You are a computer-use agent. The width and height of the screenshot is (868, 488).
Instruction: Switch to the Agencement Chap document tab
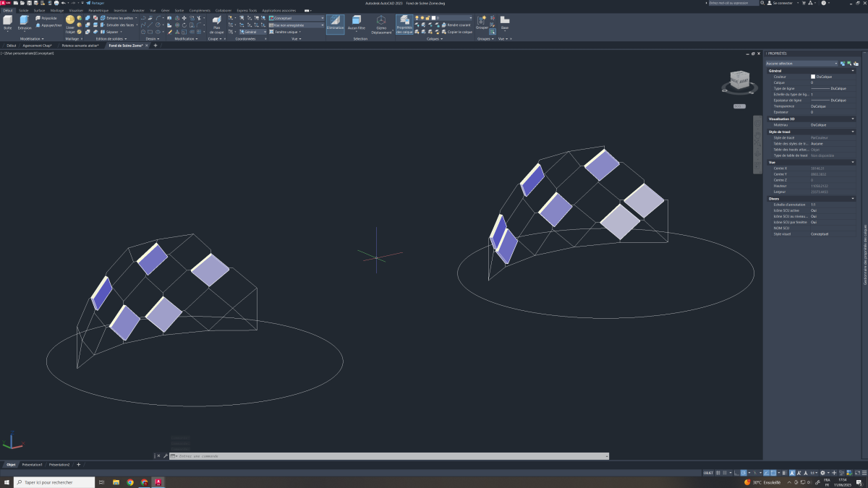[x=38, y=46]
